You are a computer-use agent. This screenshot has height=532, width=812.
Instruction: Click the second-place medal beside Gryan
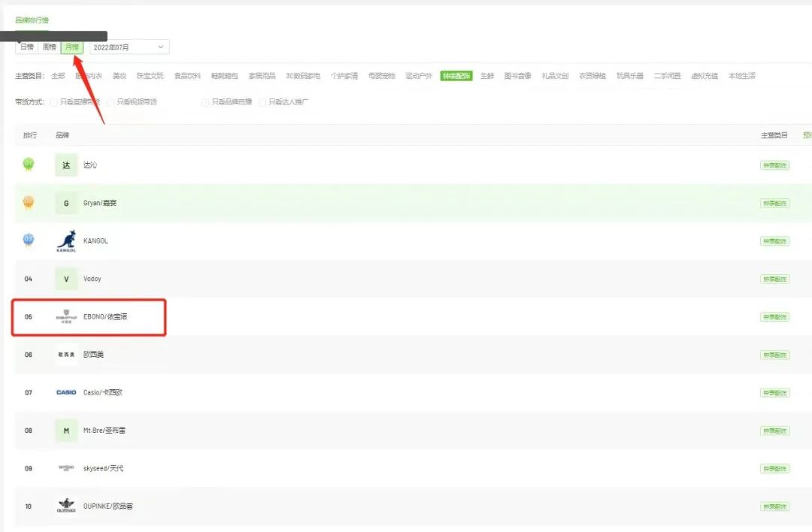[x=29, y=202]
